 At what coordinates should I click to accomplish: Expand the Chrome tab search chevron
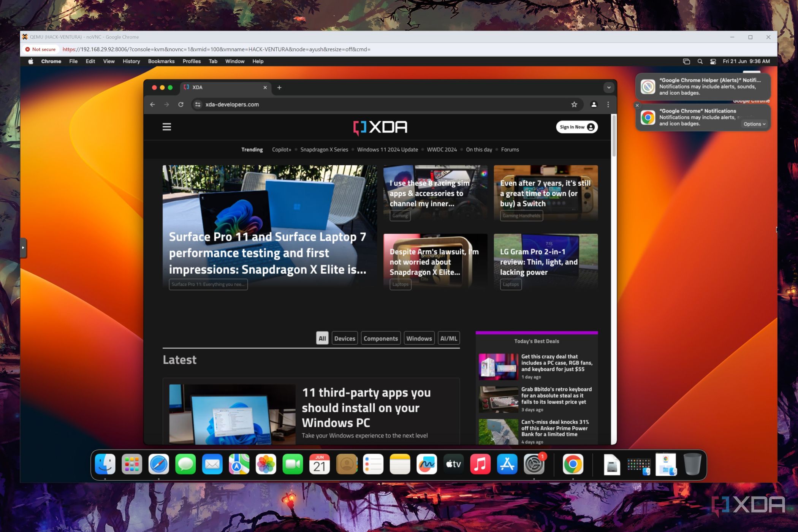609,87
